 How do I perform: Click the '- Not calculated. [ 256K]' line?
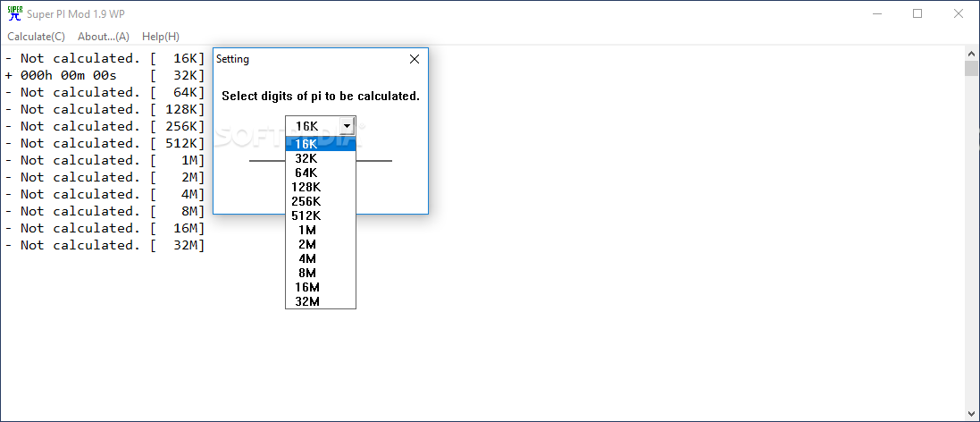coord(105,126)
